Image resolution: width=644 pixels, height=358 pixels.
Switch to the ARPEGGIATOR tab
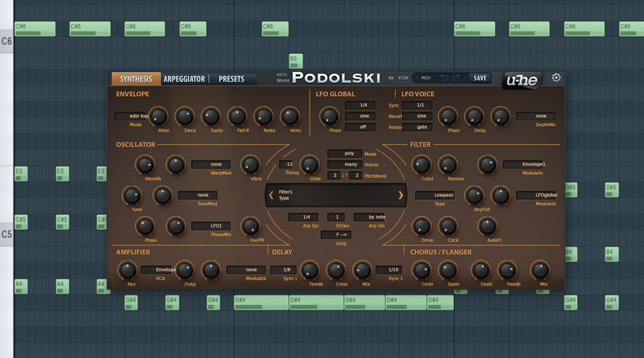tap(184, 79)
